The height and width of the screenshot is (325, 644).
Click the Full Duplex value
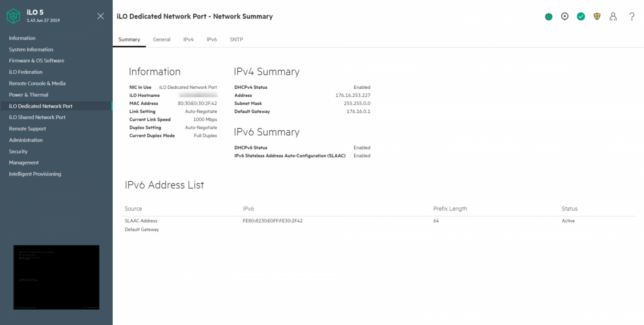coord(205,136)
